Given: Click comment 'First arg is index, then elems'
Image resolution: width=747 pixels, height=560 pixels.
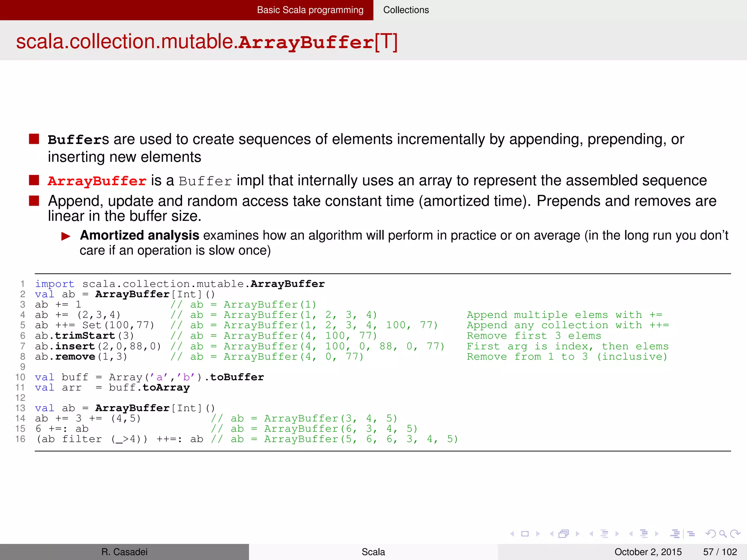Looking at the screenshot, I should point(568,346).
